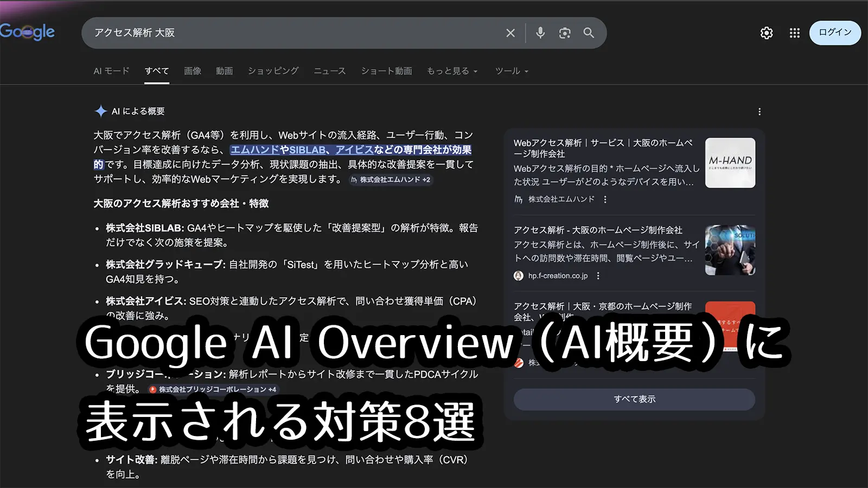Select the すべて tab
Viewport: 868px width, 488px height.
point(157,71)
